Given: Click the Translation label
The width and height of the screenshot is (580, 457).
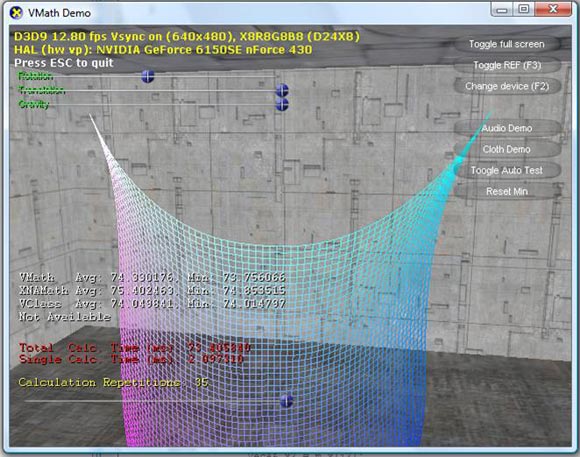Looking at the screenshot, I should (x=42, y=90).
